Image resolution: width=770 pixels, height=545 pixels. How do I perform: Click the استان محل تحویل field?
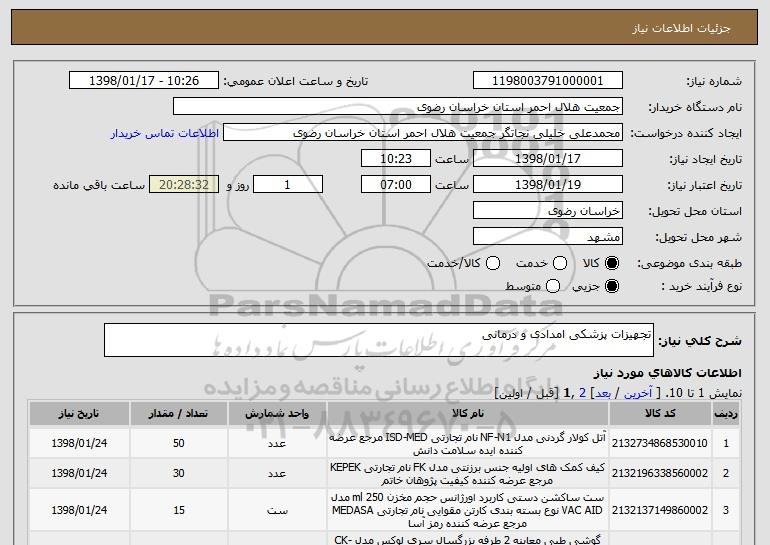click(548, 211)
